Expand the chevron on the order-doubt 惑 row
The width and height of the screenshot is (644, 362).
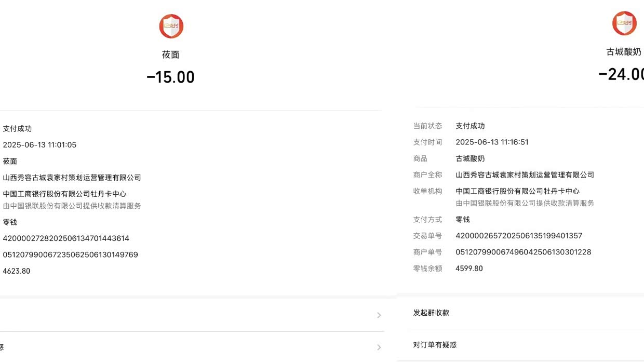[x=379, y=347]
